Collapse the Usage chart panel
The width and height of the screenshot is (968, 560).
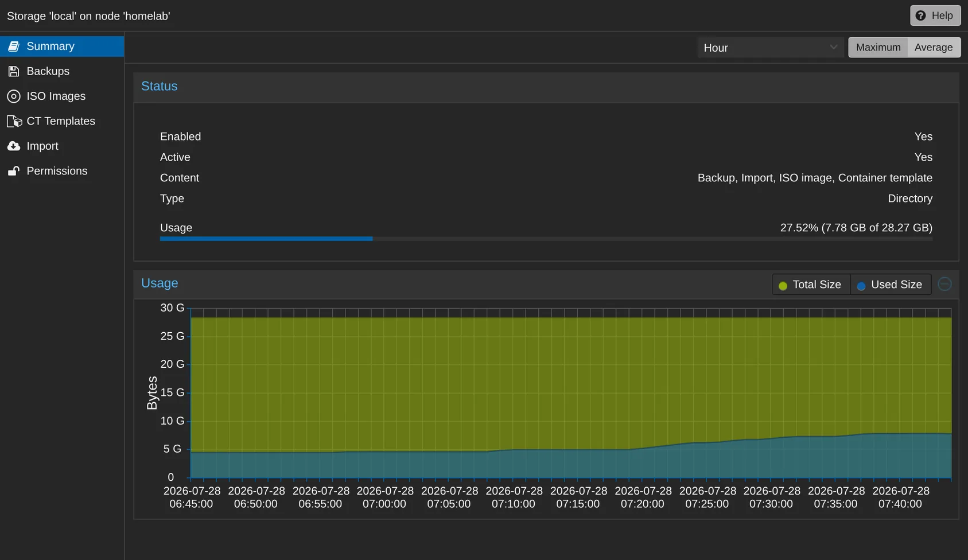coord(944,284)
